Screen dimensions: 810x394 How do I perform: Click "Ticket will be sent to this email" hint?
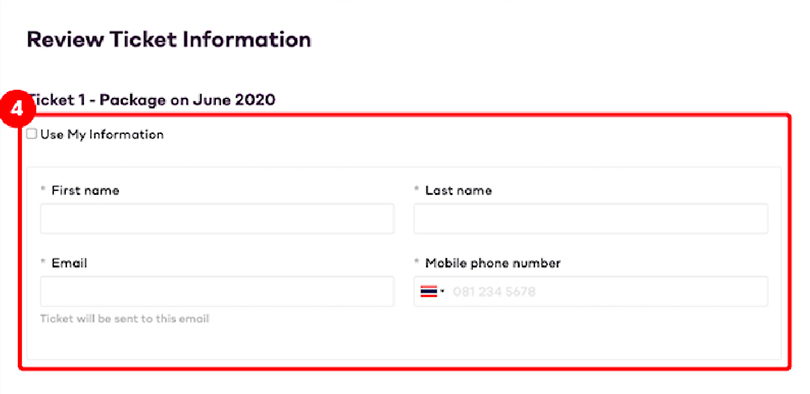(124, 319)
